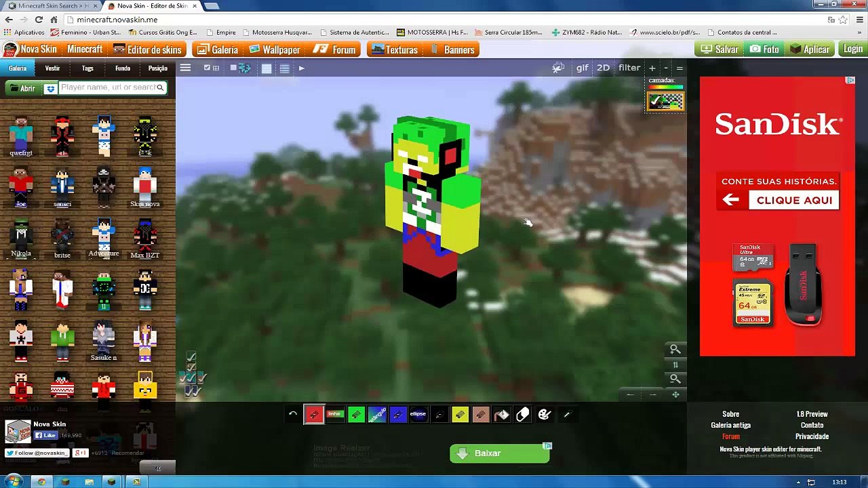Open the Texturas page
This screenshot has height=488, width=868.
coord(395,49)
